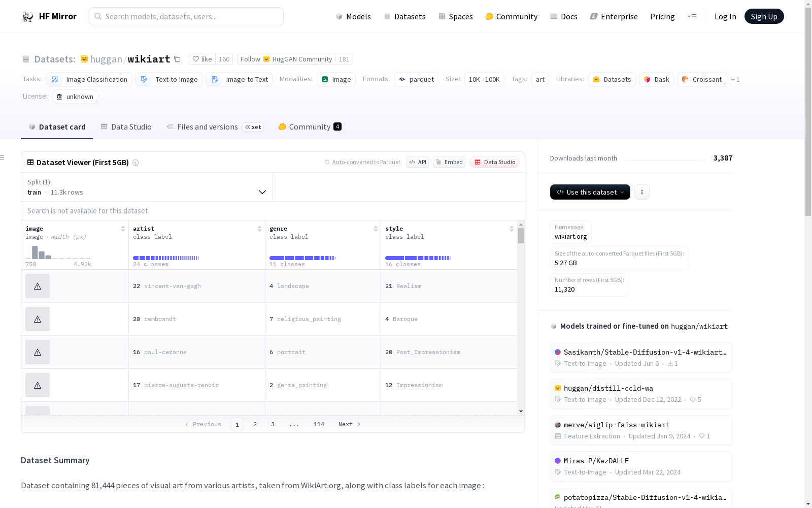
Task: Expand the Split train dropdown
Action: [147, 187]
